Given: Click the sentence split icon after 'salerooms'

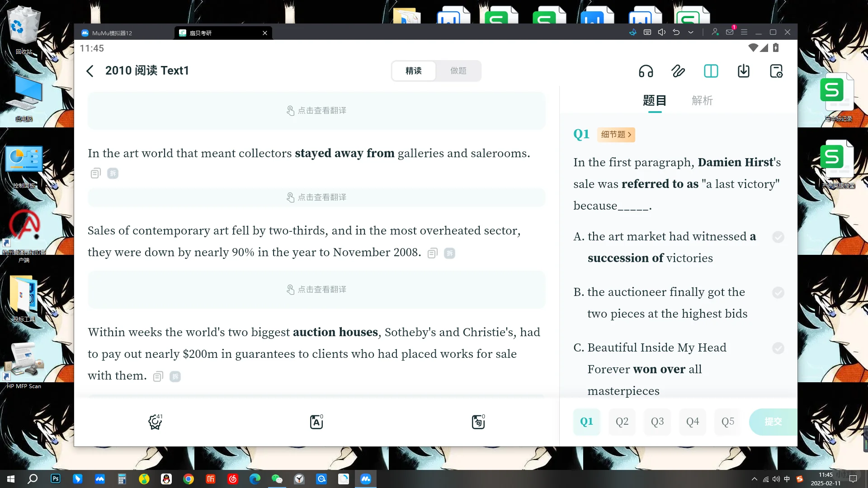Looking at the screenshot, I should point(113,174).
